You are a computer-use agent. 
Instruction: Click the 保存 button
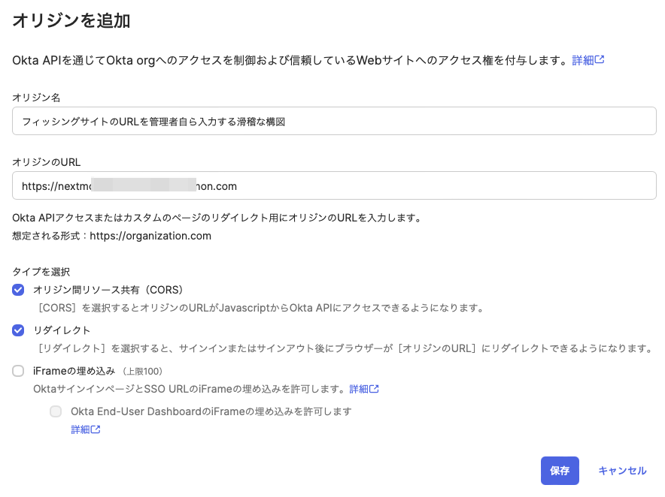(x=560, y=470)
